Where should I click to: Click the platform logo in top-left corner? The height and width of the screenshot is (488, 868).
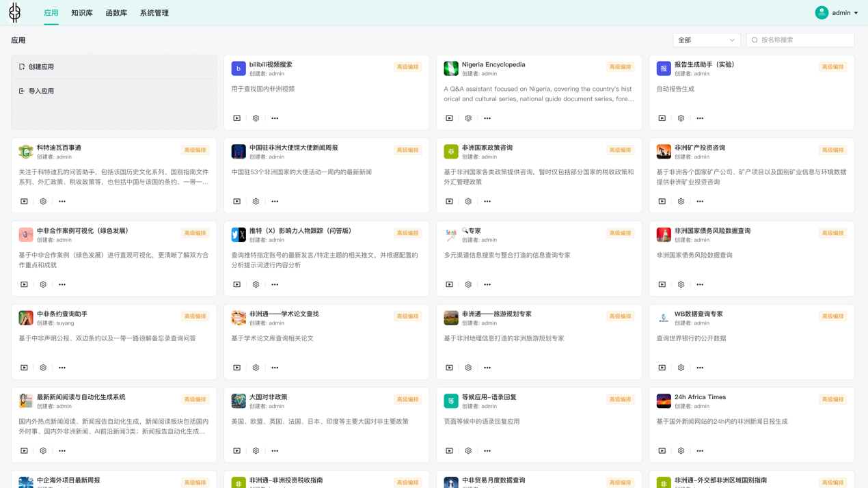[x=15, y=12]
